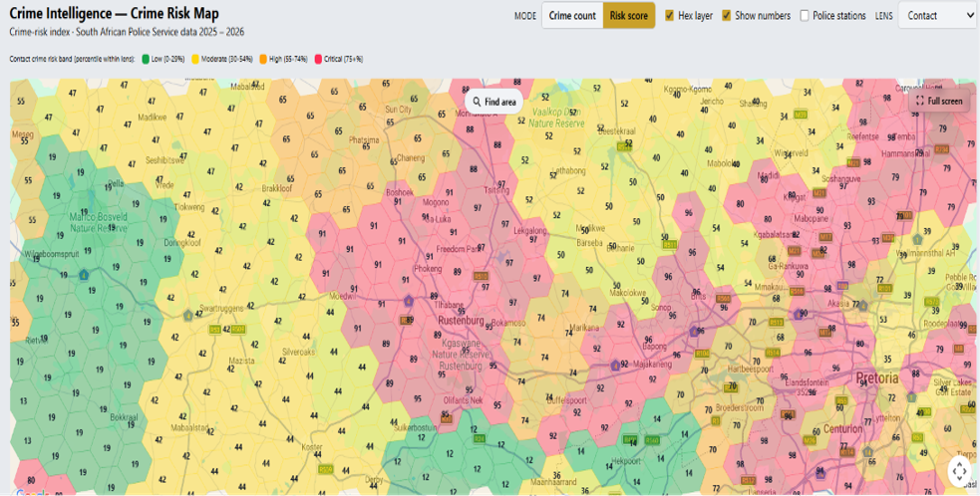Click the Ga-Rankuwa label

click(x=788, y=266)
